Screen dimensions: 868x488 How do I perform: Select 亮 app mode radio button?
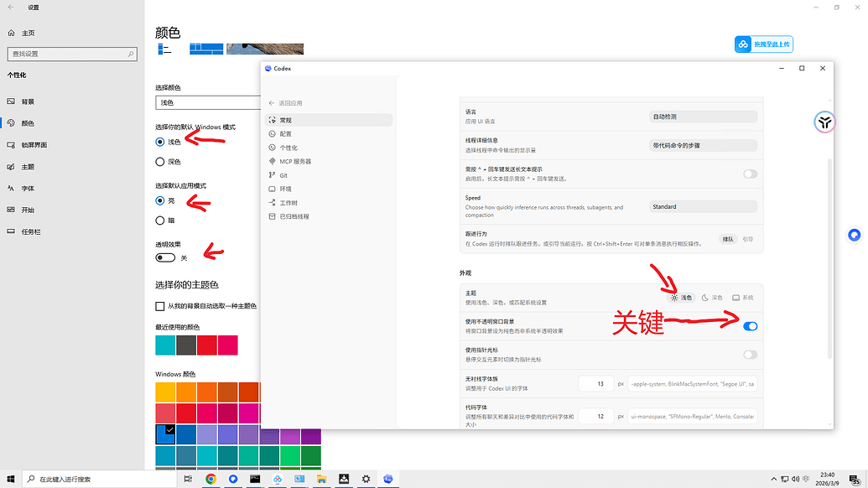[160, 200]
